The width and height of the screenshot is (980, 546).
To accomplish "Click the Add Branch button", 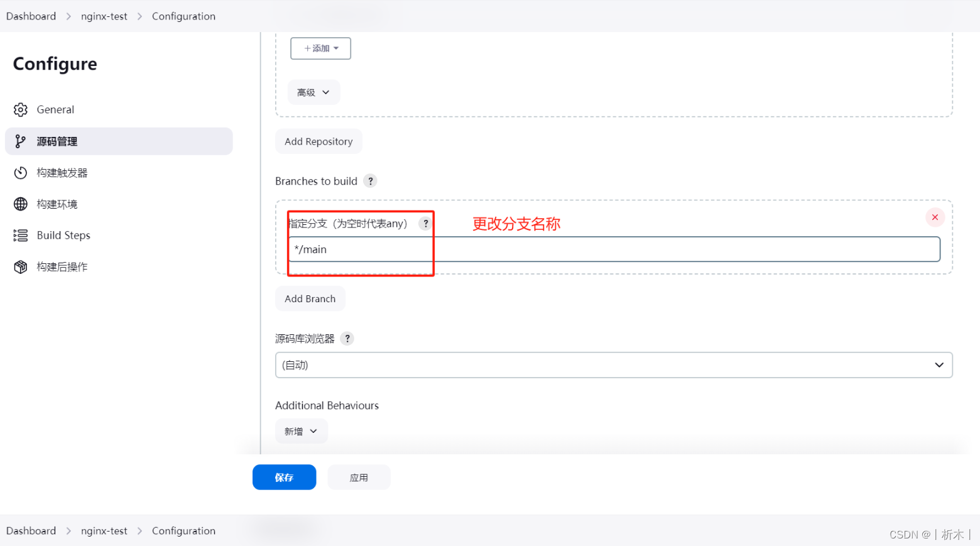I will [310, 299].
